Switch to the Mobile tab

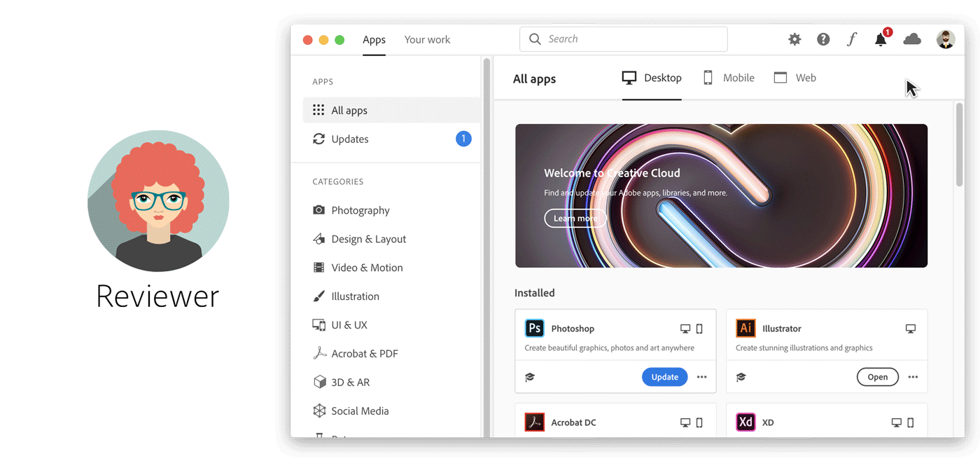click(729, 78)
